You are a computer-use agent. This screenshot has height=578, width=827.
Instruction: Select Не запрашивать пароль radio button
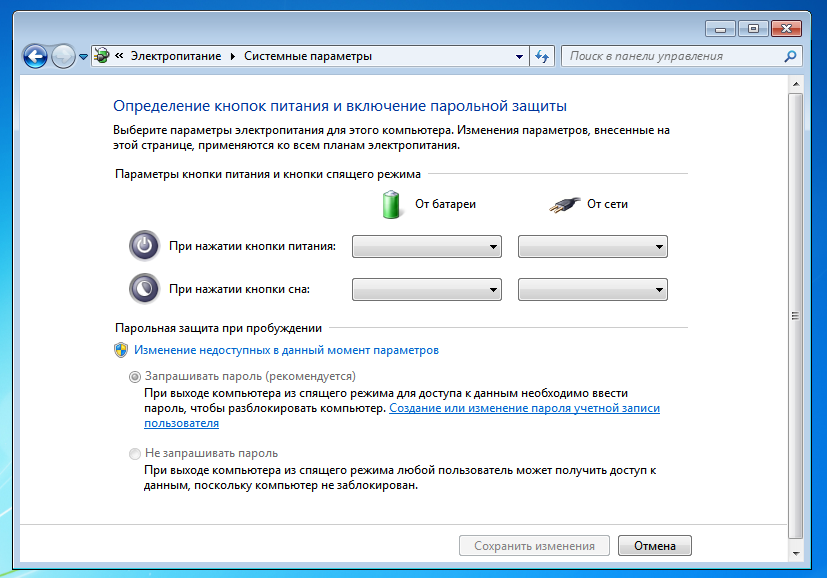pos(135,454)
